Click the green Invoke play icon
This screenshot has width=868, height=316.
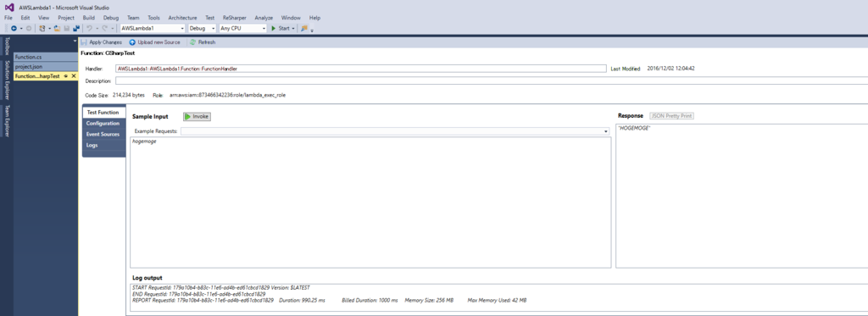pos(188,116)
